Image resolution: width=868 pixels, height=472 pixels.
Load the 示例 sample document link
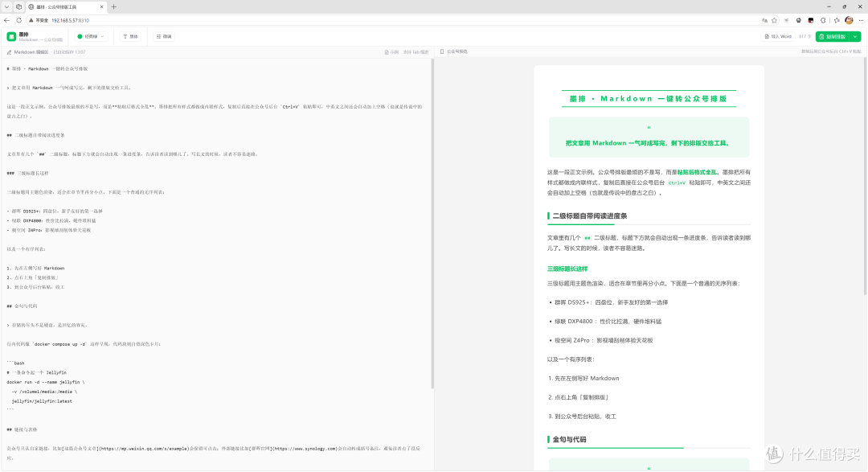391,52
